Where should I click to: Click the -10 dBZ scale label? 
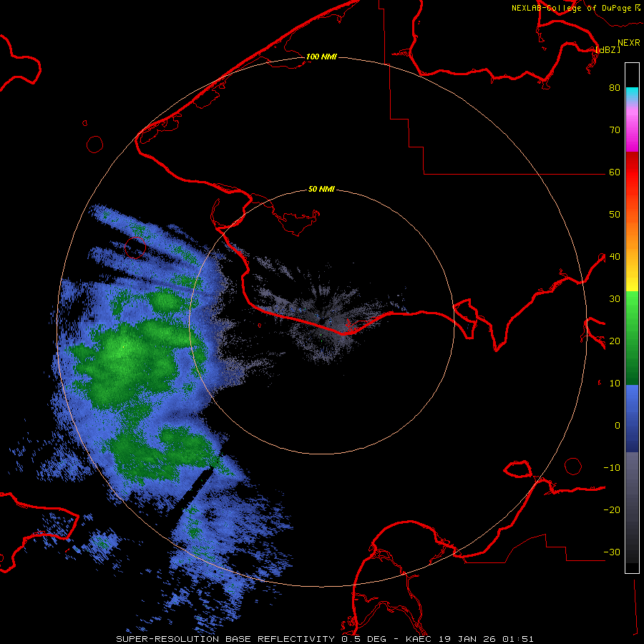(x=612, y=468)
